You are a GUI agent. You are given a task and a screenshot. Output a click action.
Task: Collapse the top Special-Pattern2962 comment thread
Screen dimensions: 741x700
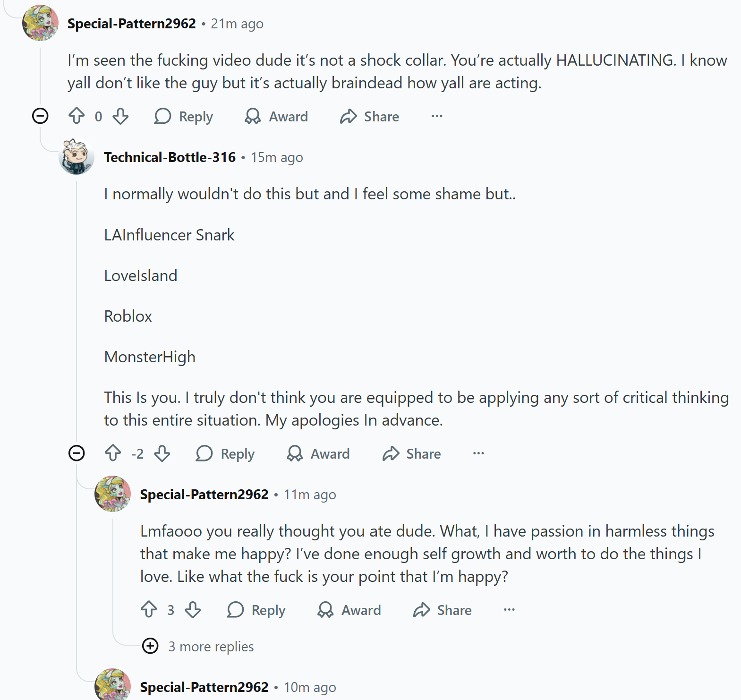point(40,116)
